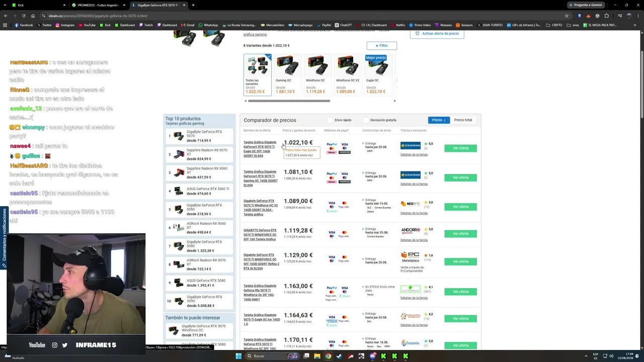
Task: Select the Windforce OC V2 variant thumbnail
Action: 347,74
